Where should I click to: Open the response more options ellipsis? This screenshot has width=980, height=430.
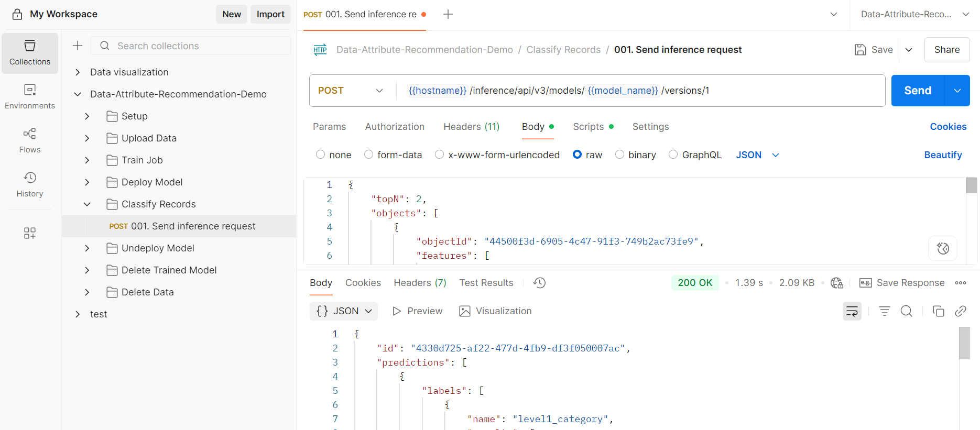click(961, 283)
